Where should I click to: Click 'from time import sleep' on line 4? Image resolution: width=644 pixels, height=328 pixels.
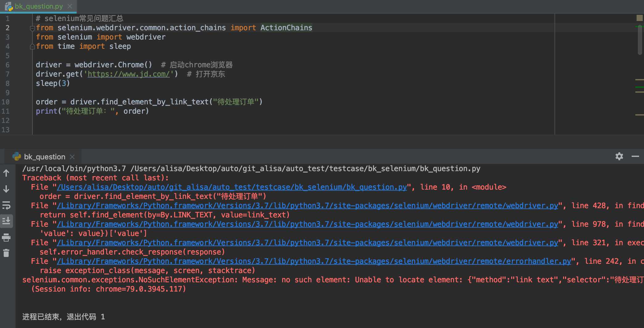pyautogui.click(x=83, y=46)
